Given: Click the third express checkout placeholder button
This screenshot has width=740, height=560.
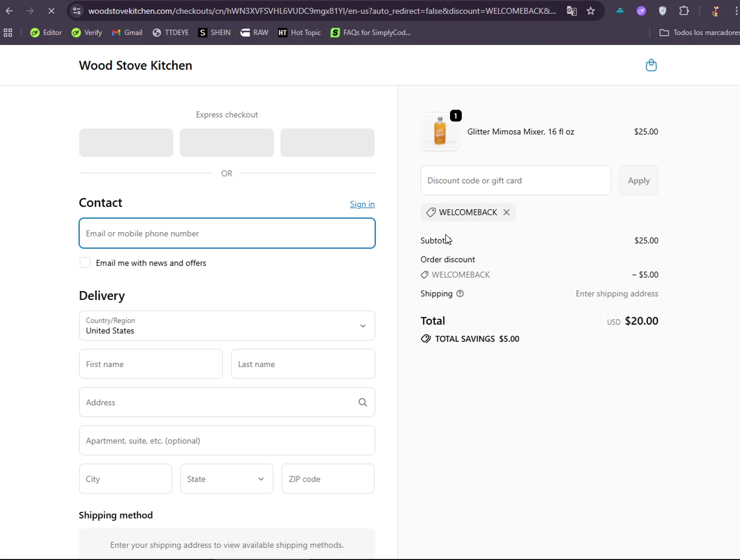Looking at the screenshot, I should (x=327, y=143).
